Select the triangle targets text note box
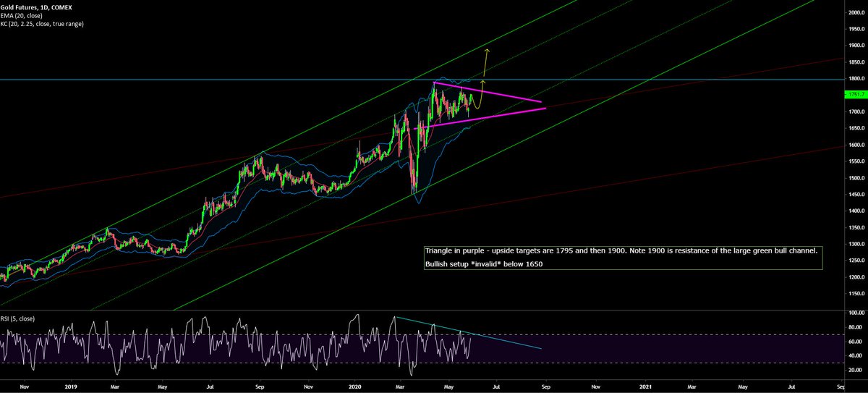 tap(623, 258)
